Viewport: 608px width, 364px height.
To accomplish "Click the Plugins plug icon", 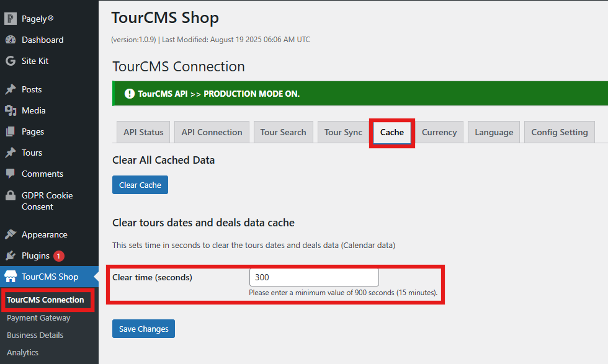I will (x=11, y=255).
